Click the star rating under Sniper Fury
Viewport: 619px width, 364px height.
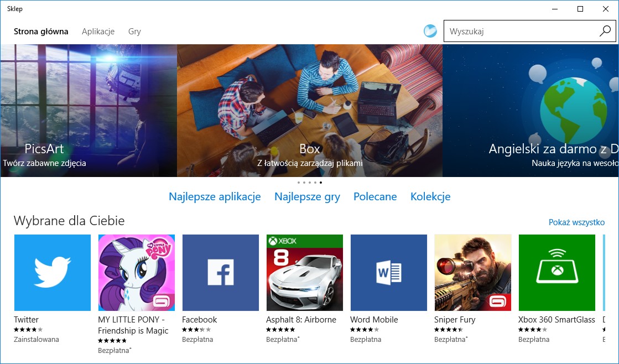449,330
